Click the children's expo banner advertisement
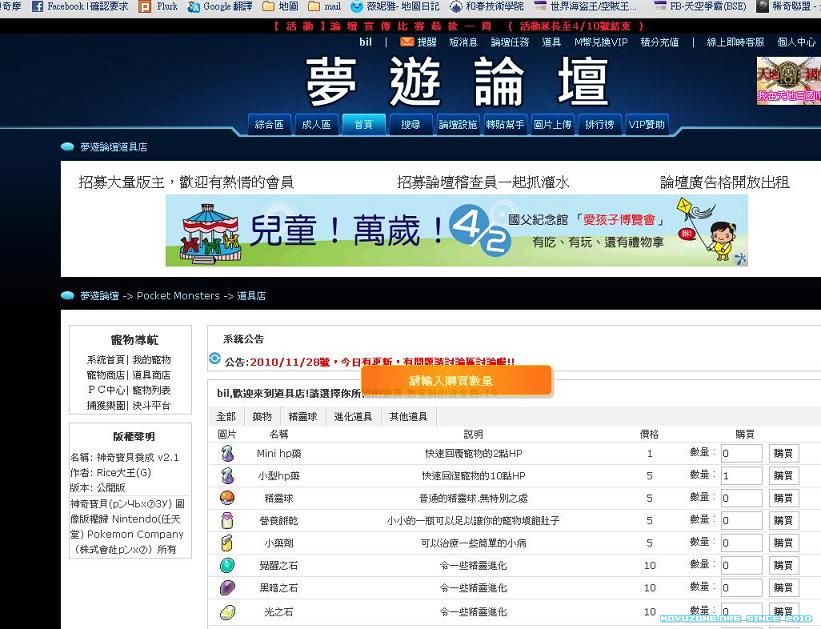Image resolution: width=821 pixels, height=629 pixels. pos(457,230)
